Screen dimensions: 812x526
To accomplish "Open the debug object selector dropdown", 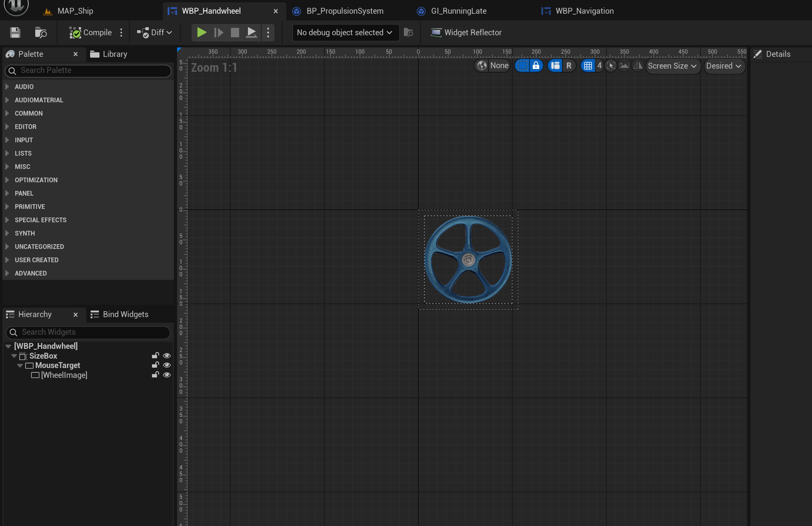I will point(345,33).
